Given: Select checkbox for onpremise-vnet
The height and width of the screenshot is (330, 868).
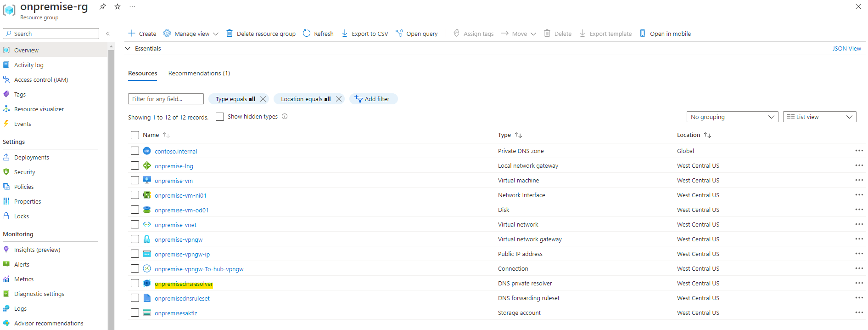Looking at the screenshot, I should click(135, 224).
